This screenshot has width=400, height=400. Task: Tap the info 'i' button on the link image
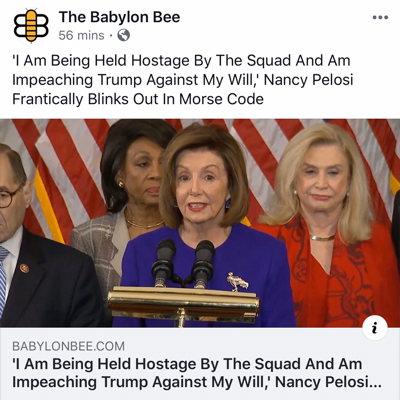click(375, 328)
